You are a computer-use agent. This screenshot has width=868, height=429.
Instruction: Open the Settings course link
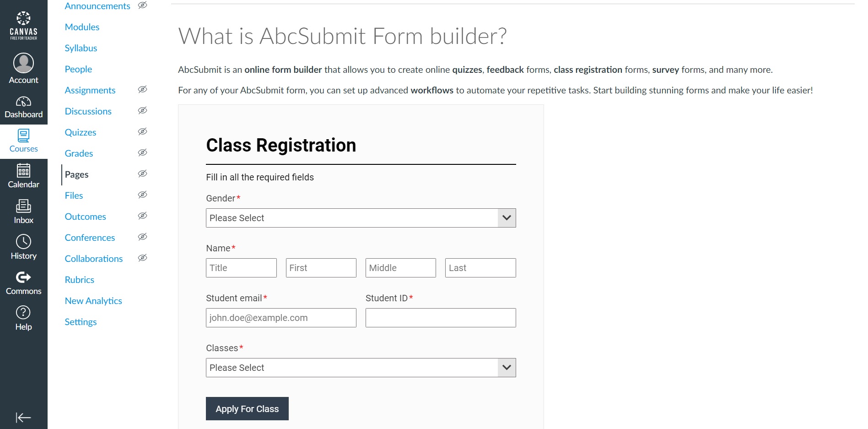coord(81,322)
